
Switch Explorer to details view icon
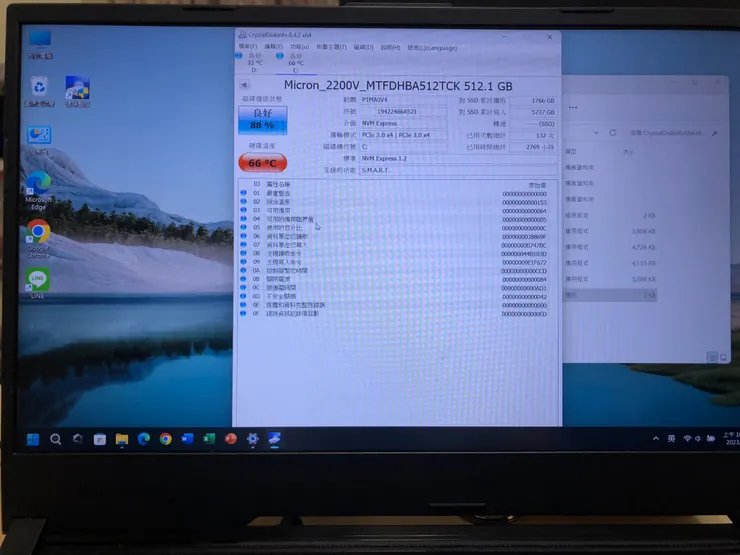click(x=712, y=357)
